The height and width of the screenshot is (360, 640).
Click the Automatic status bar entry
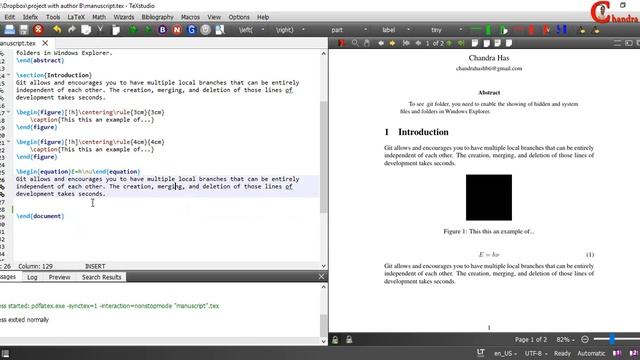pos(591,353)
